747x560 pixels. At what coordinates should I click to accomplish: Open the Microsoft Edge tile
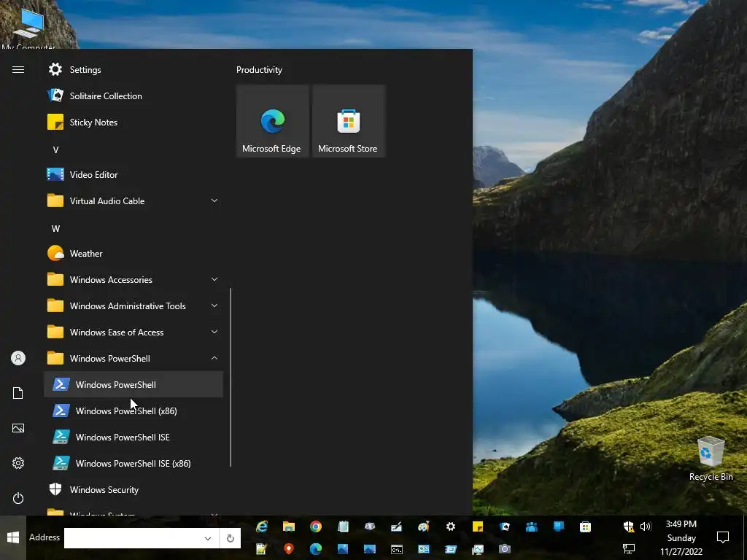pyautogui.click(x=273, y=121)
